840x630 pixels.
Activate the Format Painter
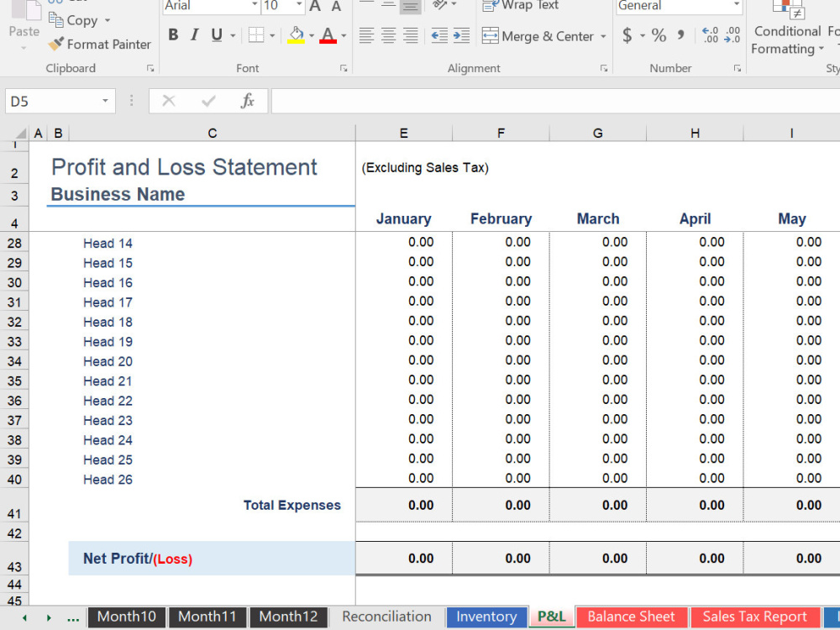[99, 44]
